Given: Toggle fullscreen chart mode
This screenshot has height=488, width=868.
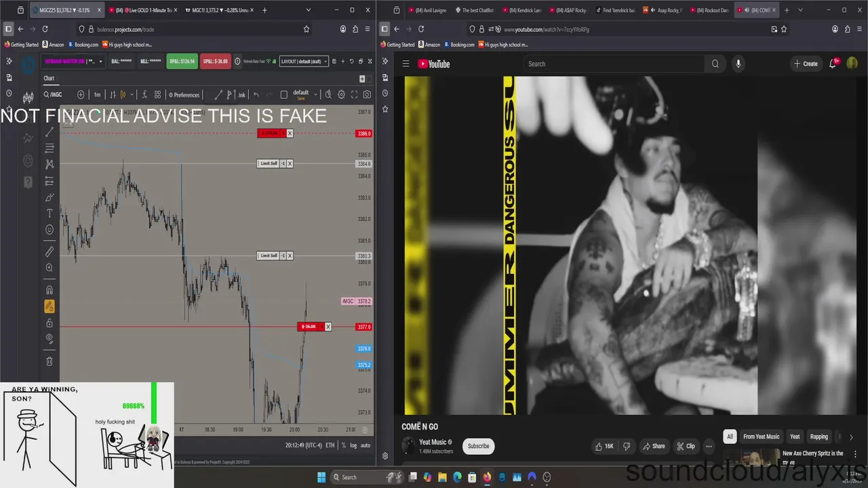Looking at the screenshot, I should click(354, 95).
